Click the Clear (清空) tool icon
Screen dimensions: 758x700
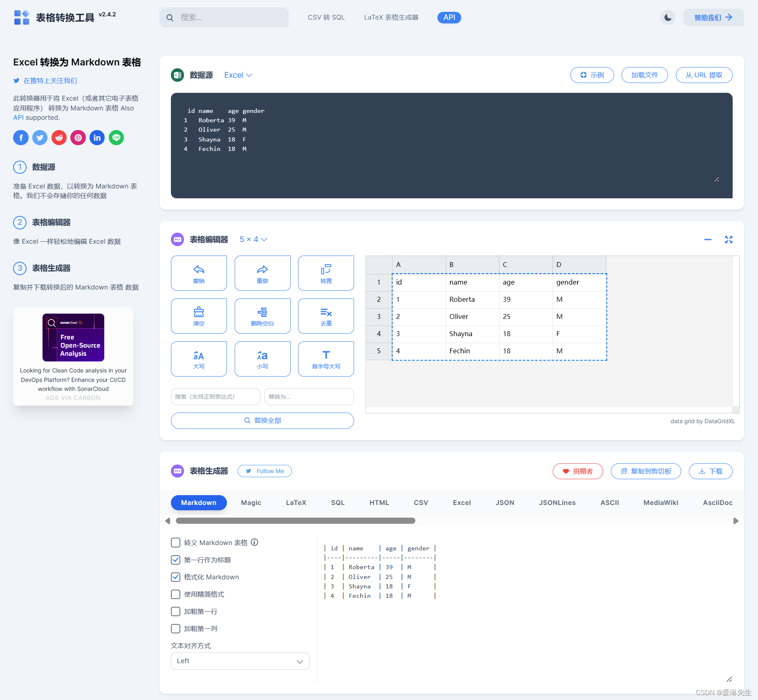coord(199,312)
